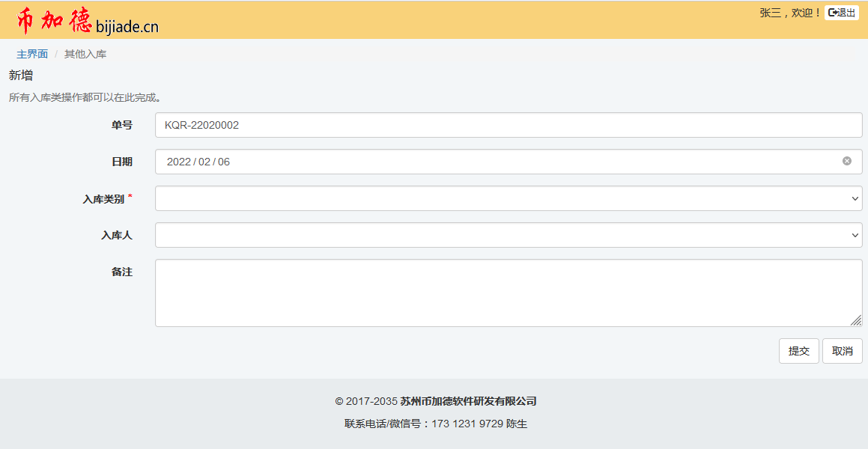The width and height of the screenshot is (868, 449).
Task: Expand the 入库人 dropdown
Action: (508, 235)
